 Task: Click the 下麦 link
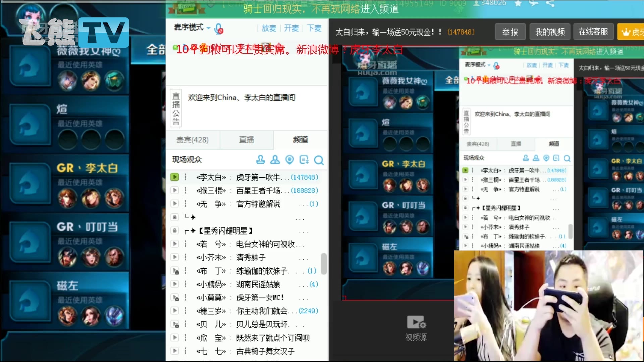pyautogui.click(x=314, y=28)
